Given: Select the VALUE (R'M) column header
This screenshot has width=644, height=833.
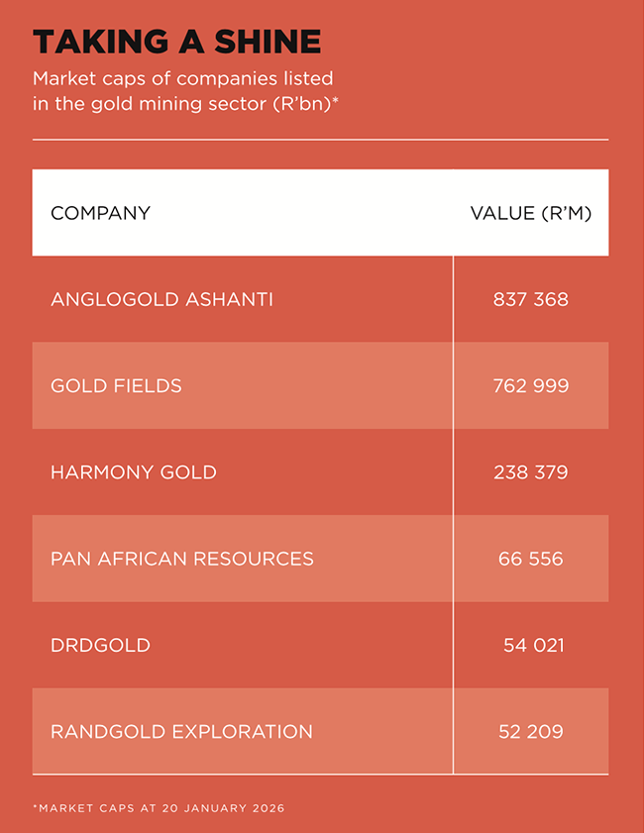Looking at the screenshot, I should coord(530,213).
